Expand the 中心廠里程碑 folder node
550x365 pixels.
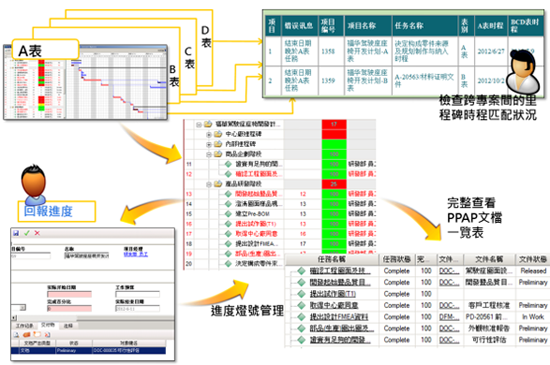point(209,134)
